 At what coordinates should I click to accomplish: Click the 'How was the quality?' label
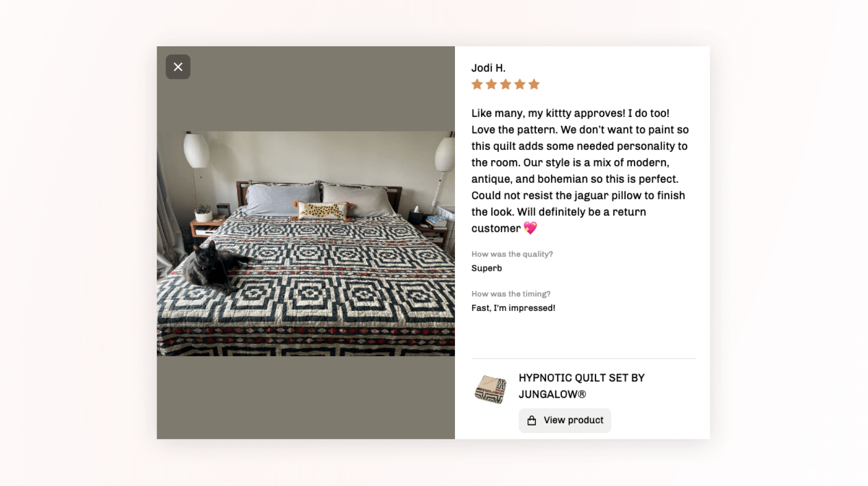pyautogui.click(x=512, y=254)
